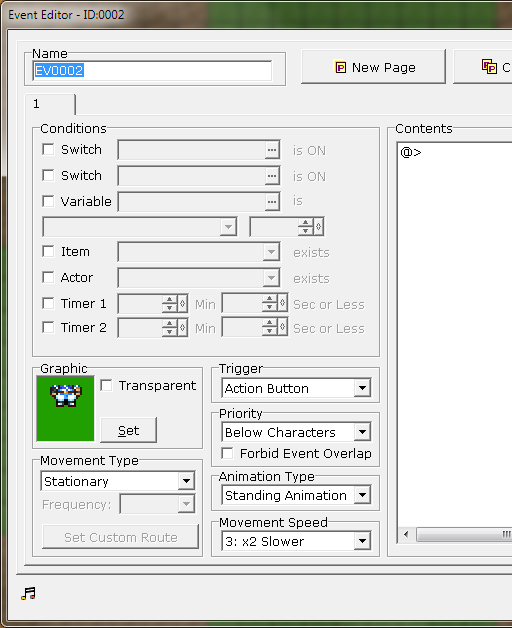Open the Variable selector ellipsis button
Screen dimensions: 512x628
(x=272, y=201)
